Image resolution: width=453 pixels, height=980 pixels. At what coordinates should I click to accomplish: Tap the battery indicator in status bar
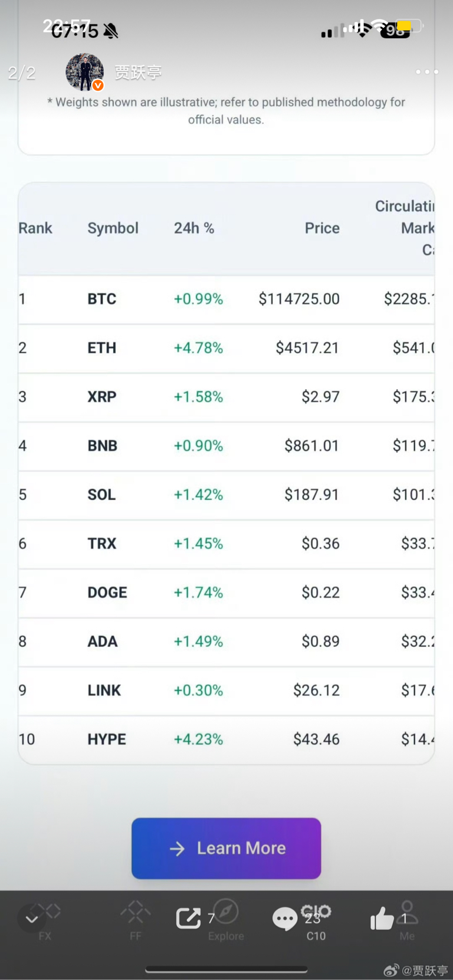[410, 26]
